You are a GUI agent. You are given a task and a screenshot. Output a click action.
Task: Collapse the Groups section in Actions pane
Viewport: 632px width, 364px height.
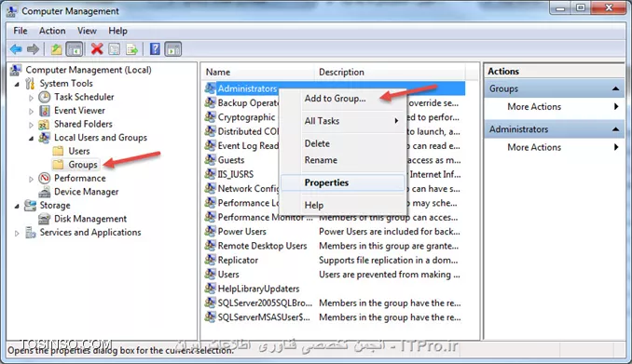pyautogui.click(x=615, y=88)
